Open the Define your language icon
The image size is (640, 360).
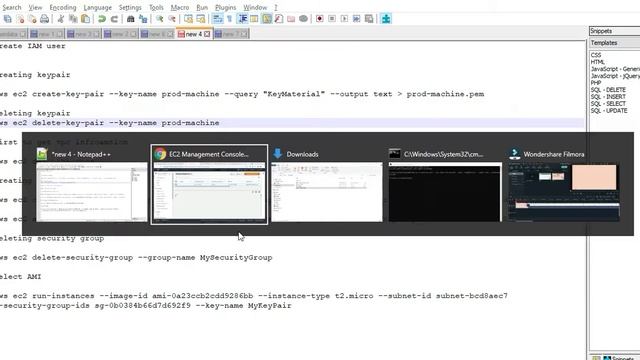[254, 19]
